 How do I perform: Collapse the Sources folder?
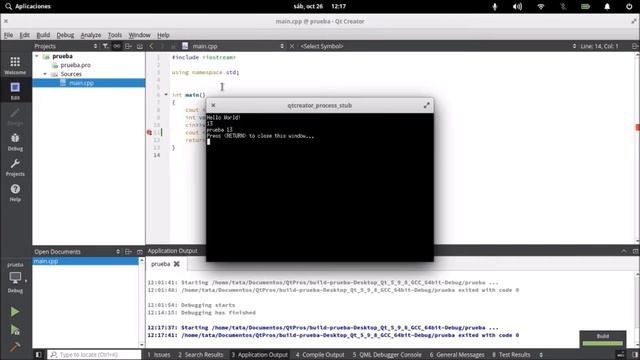pos(45,74)
